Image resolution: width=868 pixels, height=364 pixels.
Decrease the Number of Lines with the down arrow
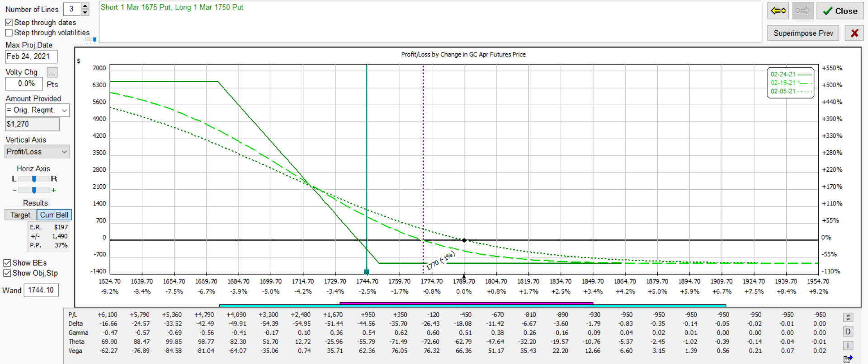click(x=85, y=12)
